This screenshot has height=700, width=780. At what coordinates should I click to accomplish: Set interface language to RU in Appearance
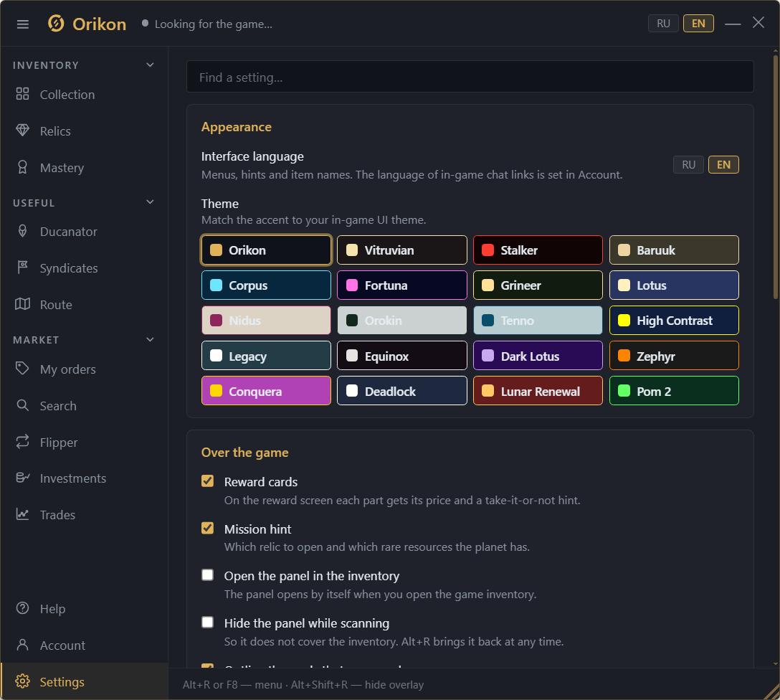[x=688, y=165]
